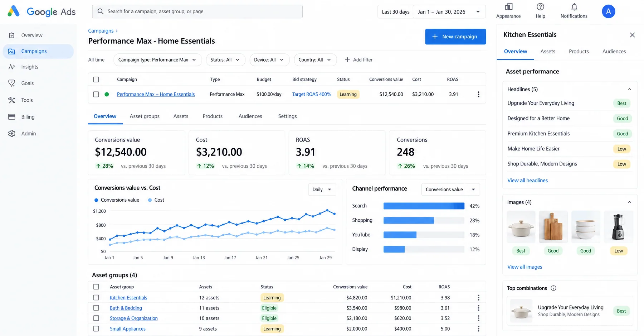The width and height of the screenshot is (644, 336).
Task: Open more options for Kitchen Essentials row
Action: pyautogui.click(x=478, y=298)
